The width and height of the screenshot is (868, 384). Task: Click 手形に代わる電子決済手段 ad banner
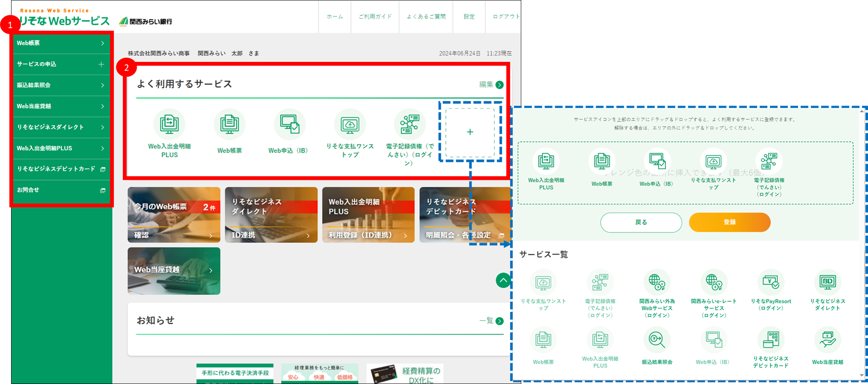point(235,374)
